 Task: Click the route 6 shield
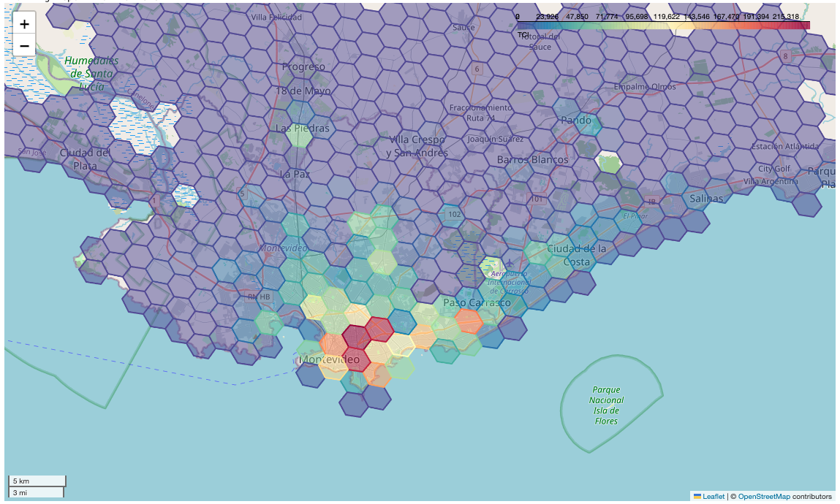(x=477, y=69)
